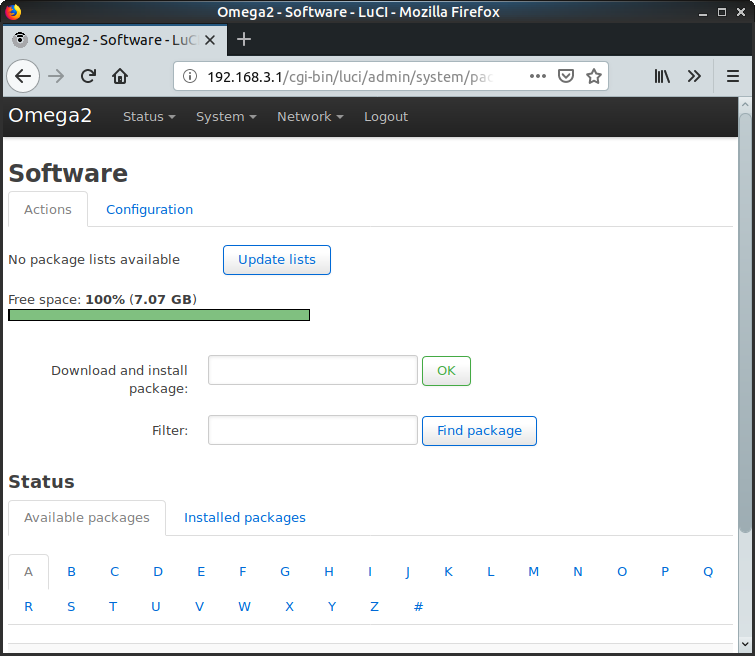Open the Firefox hamburger menu

pyautogui.click(x=732, y=76)
